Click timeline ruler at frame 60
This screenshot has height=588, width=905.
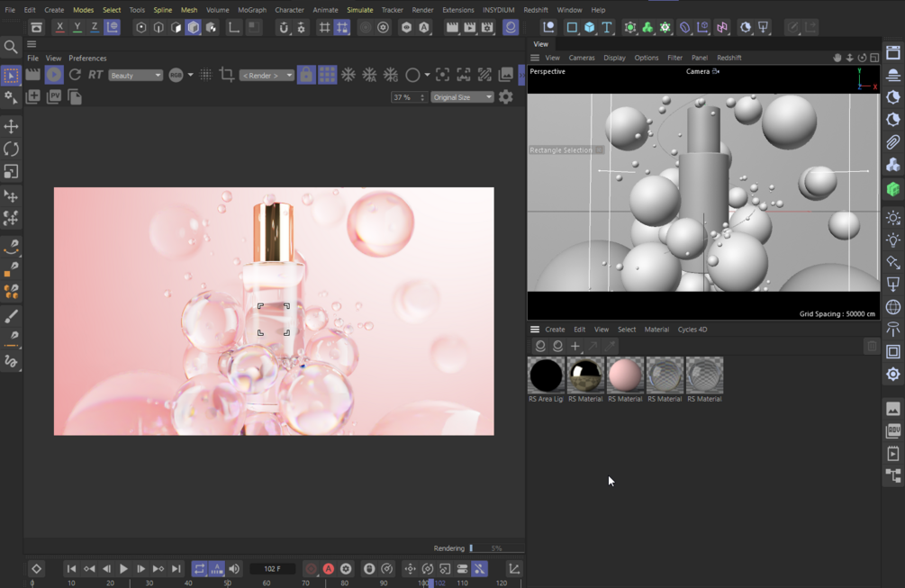coord(267,583)
